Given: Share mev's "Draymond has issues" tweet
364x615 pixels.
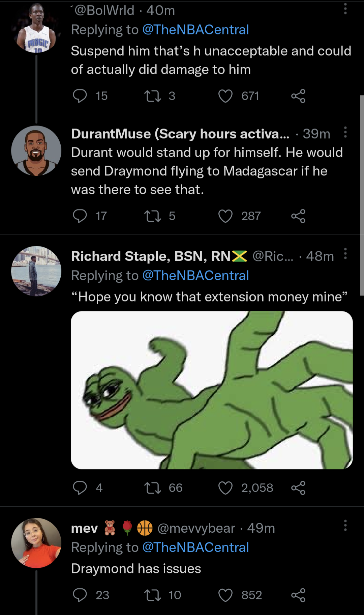Looking at the screenshot, I should pos(298,595).
